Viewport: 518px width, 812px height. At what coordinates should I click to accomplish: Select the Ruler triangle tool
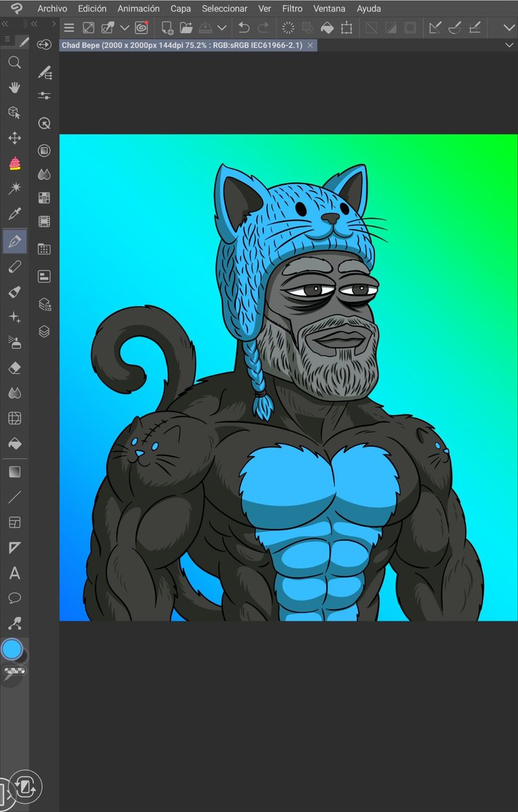14,547
